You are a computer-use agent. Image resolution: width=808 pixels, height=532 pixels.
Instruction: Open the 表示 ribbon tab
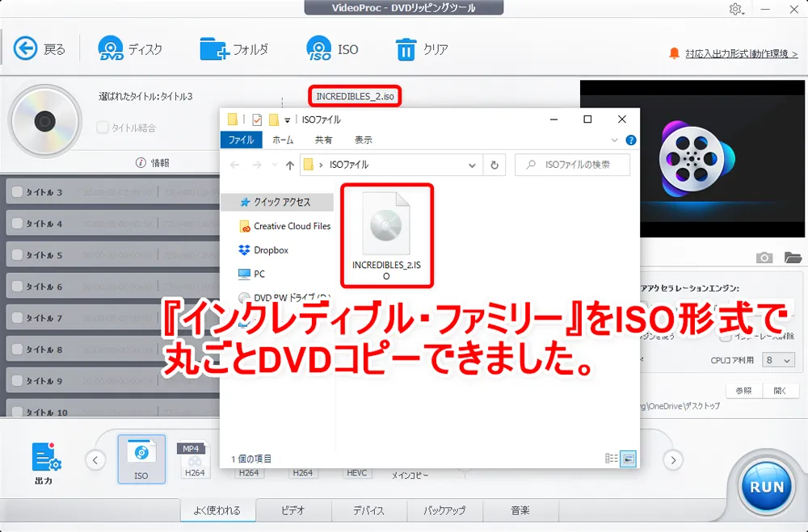click(364, 140)
